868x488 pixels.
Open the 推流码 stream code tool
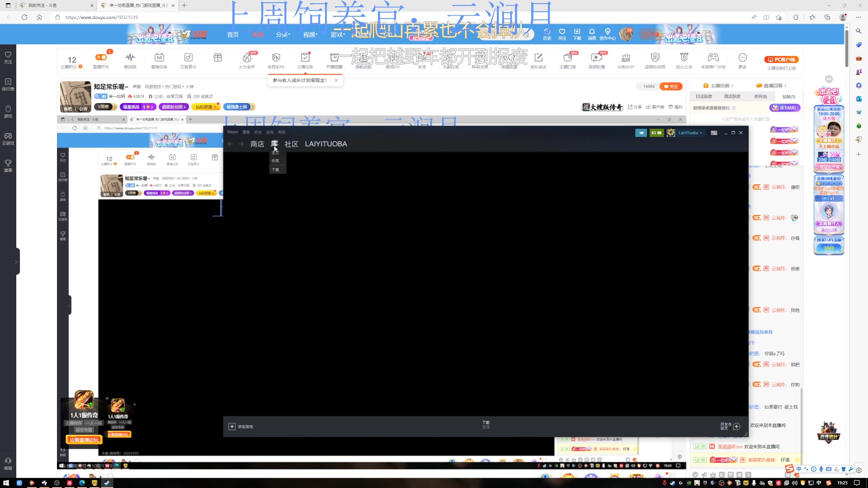[x=130, y=60]
